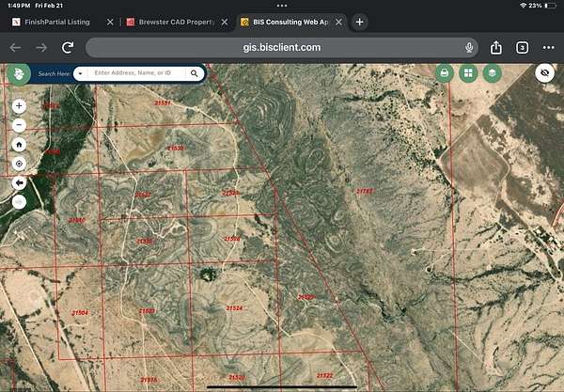This screenshot has width=564, height=392.
Task: Reset map to home extent
Action: 19,145
